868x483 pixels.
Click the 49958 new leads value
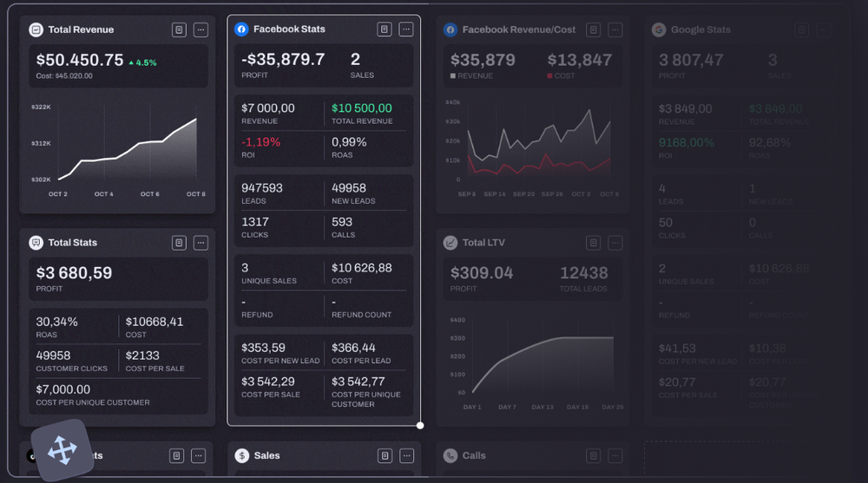(349, 188)
